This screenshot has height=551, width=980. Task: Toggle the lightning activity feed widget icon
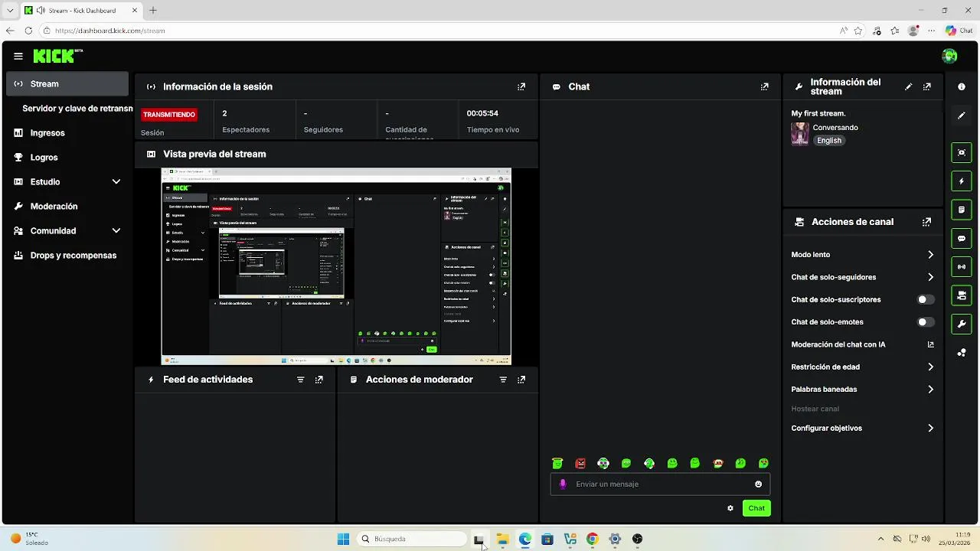(x=962, y=181)
